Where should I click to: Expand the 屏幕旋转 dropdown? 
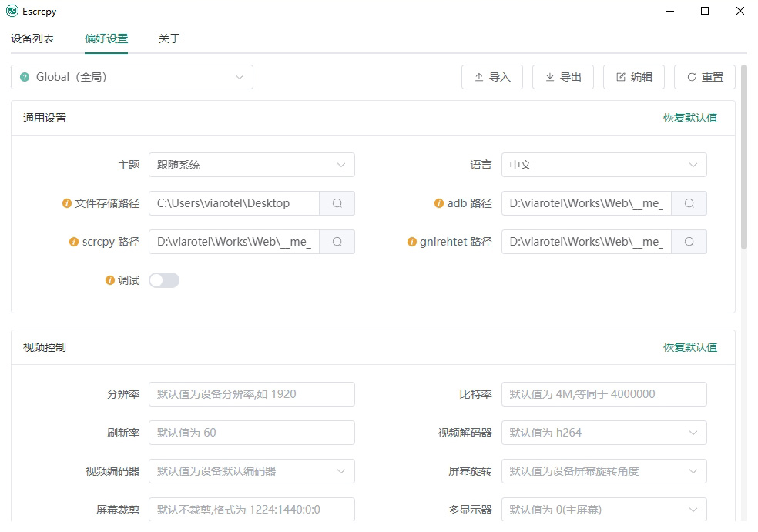604,471
